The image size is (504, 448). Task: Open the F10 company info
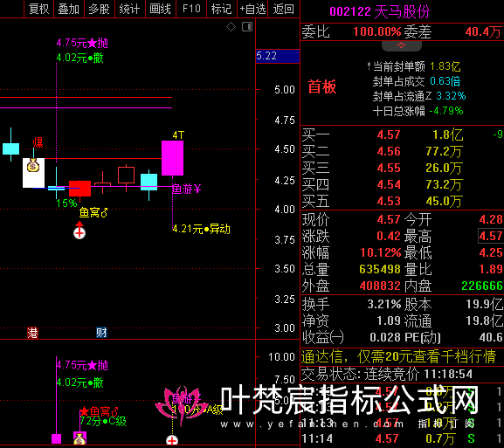click(191, 9)
